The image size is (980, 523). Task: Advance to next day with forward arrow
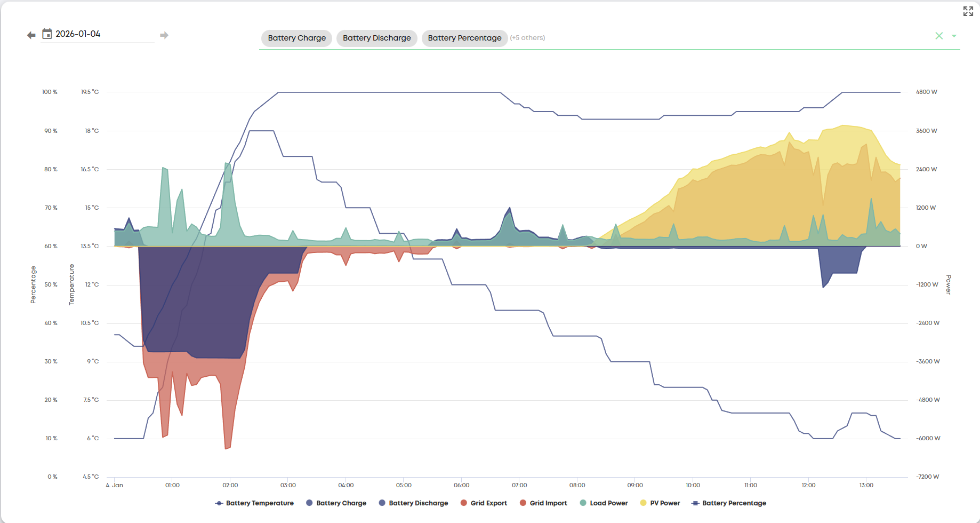(164, 35)
